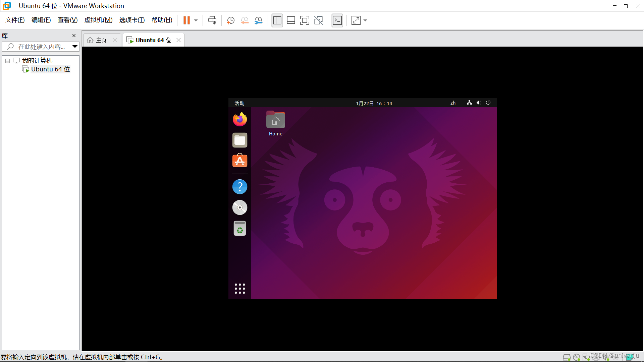This screenshot has width=644, height=362.
Task: Select the Home folder on the desktop
Action: click(276, 123)
